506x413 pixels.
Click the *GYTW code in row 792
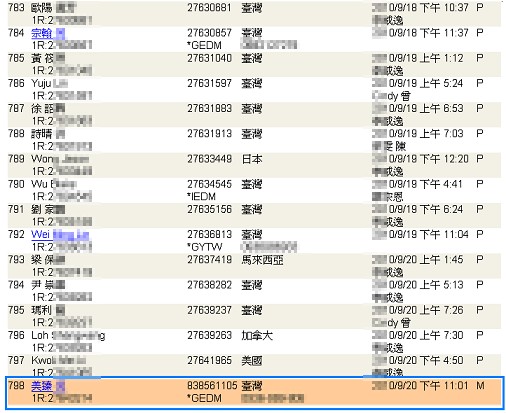(x=204, y=247)
